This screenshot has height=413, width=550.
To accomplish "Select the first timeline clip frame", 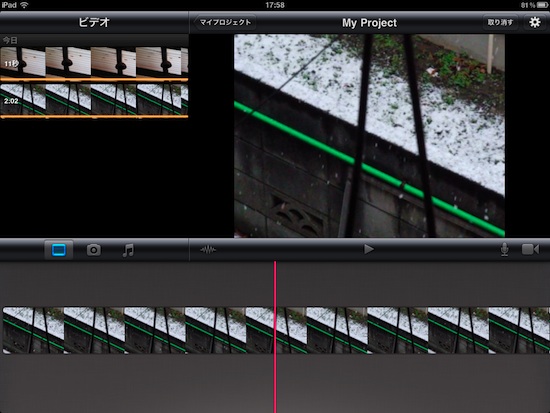I will (x=33, y=330).
